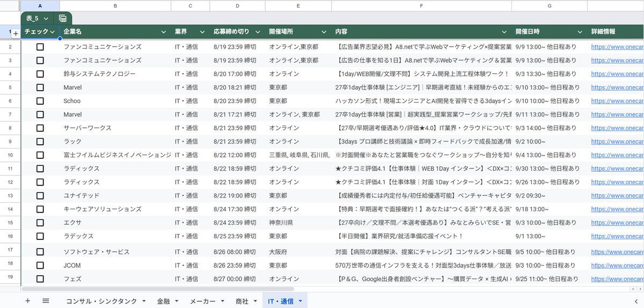Viewport: 644px width, 308px height.
Task: Open the detail link in サーバーワークス row
Action: pos(617,128)
